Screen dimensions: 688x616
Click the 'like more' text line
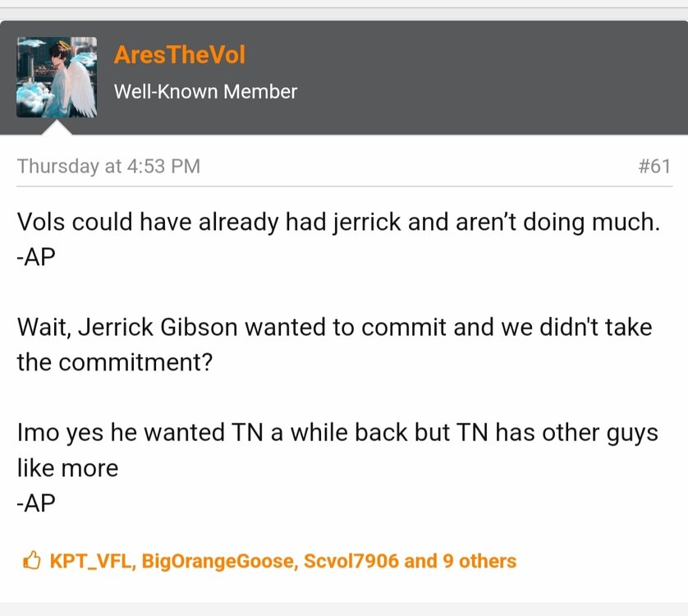tap(67, 467)
